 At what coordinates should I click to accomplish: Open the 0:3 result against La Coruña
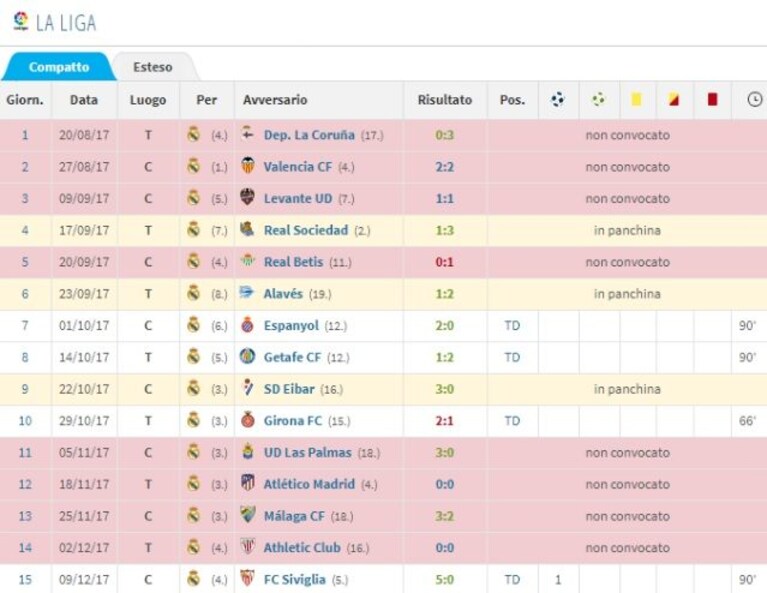coord(445,135)
